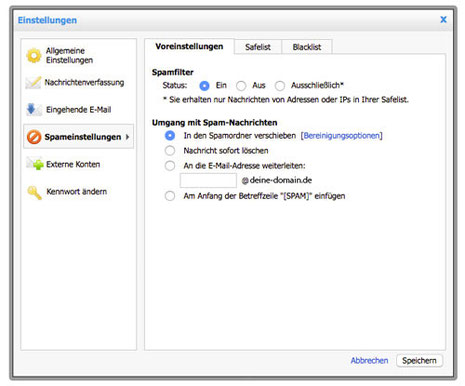The height and width of the screenshot is (386, 465).
Task: Select An die E-Mail-Adresse weiterleiten option
Action: coord(170,166)
